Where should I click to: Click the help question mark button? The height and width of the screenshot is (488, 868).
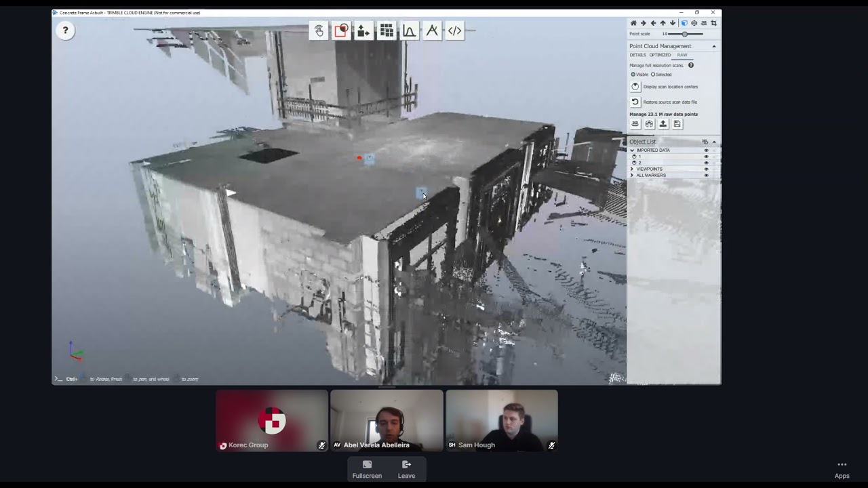tap(65, 30)
